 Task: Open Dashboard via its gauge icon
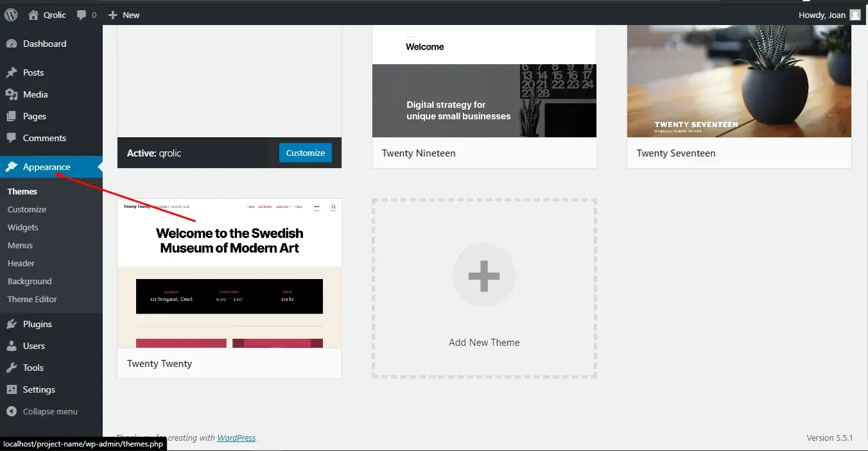12,44
